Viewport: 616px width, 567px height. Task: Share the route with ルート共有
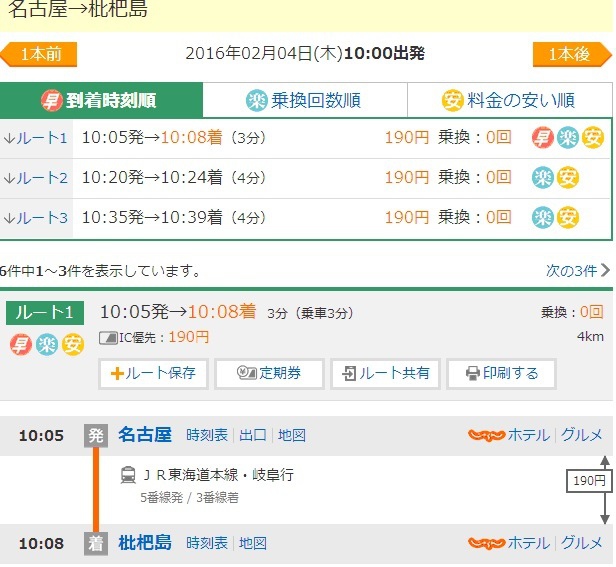pyautogui.click(x=385, y=373)
